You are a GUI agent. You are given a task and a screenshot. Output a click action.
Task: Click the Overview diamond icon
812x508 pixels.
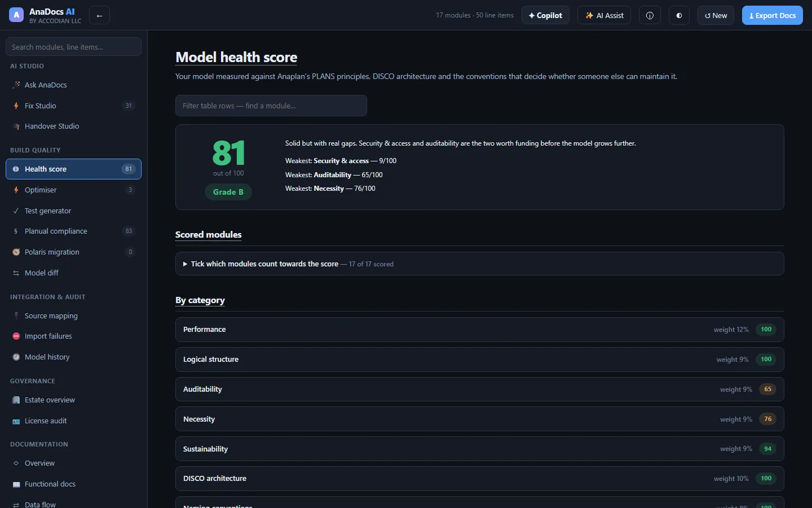pyautogui.click(x=16, y=463)
